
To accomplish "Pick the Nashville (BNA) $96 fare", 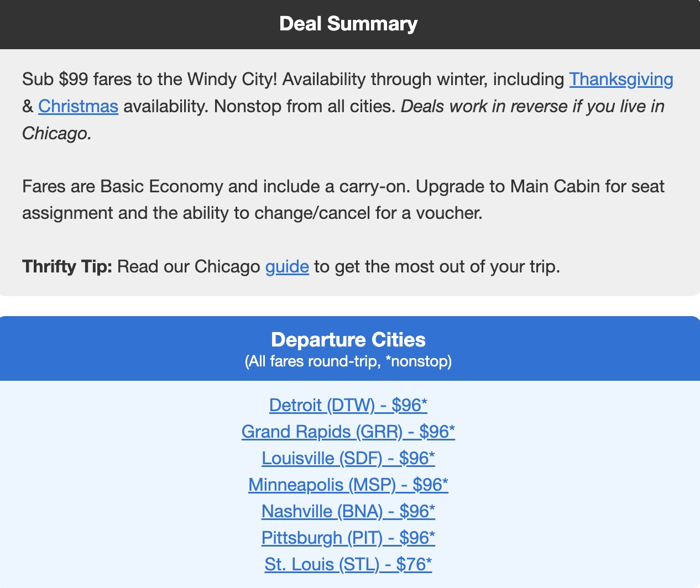I will pyautogui.click(x=348, y=511).
